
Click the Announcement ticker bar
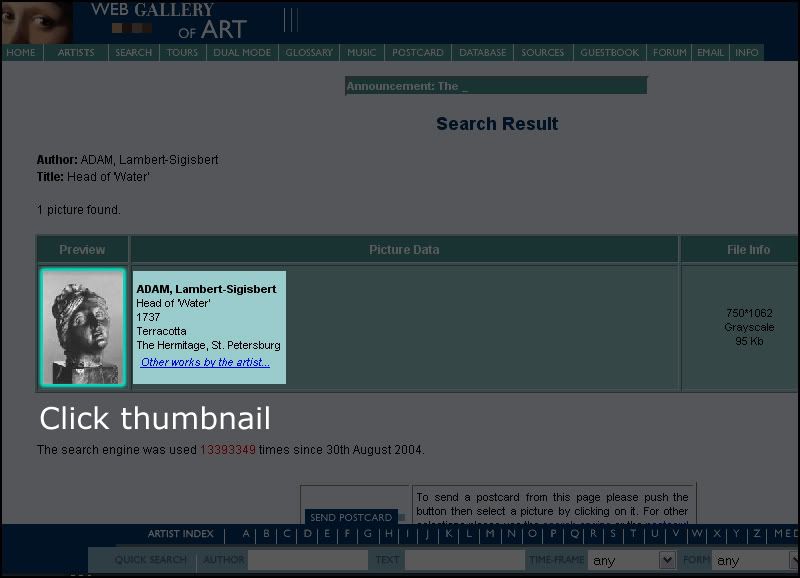(x=496, y=86)
